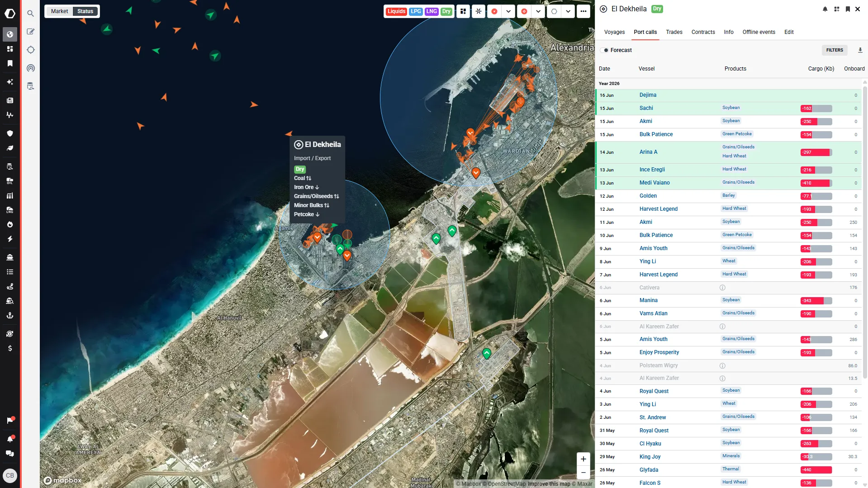Click the flame icon in the sidebar
The height and width of the screenshot is (488, 868).
click(x=10, y=224)
